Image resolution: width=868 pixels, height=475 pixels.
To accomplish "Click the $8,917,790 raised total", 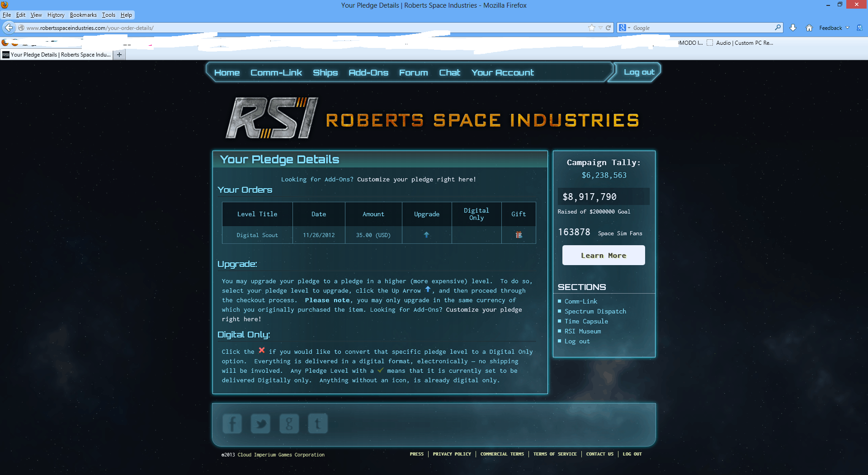I will click(x=590, y=197).
